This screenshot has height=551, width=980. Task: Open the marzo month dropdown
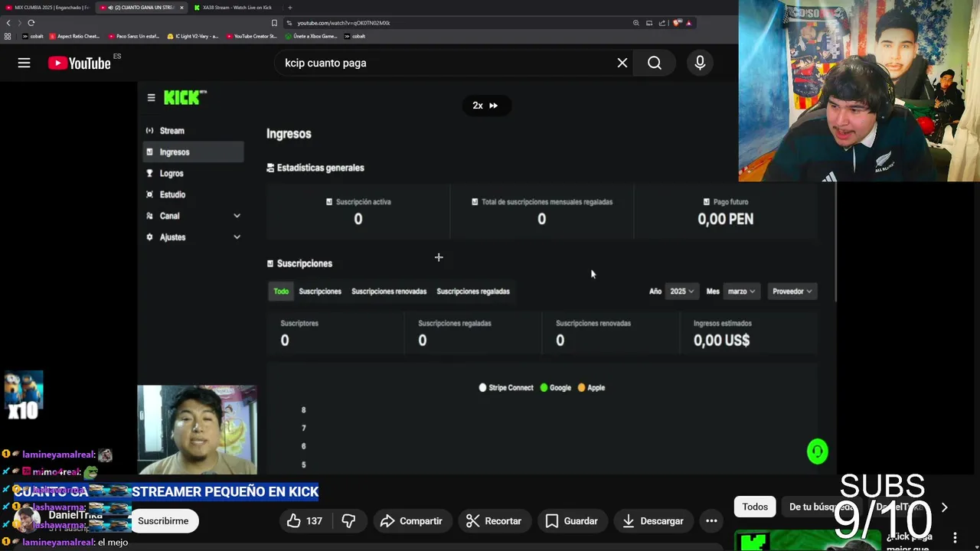741,292
